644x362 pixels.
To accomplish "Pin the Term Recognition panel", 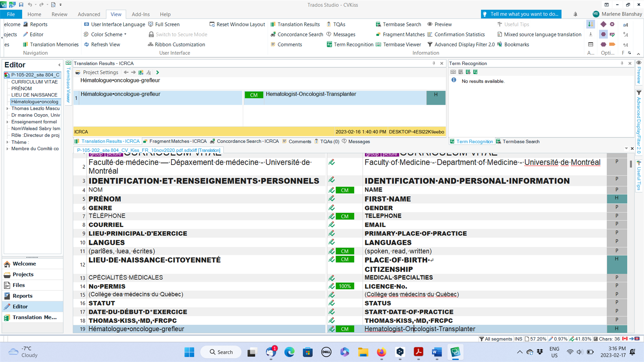I will 622,63.
